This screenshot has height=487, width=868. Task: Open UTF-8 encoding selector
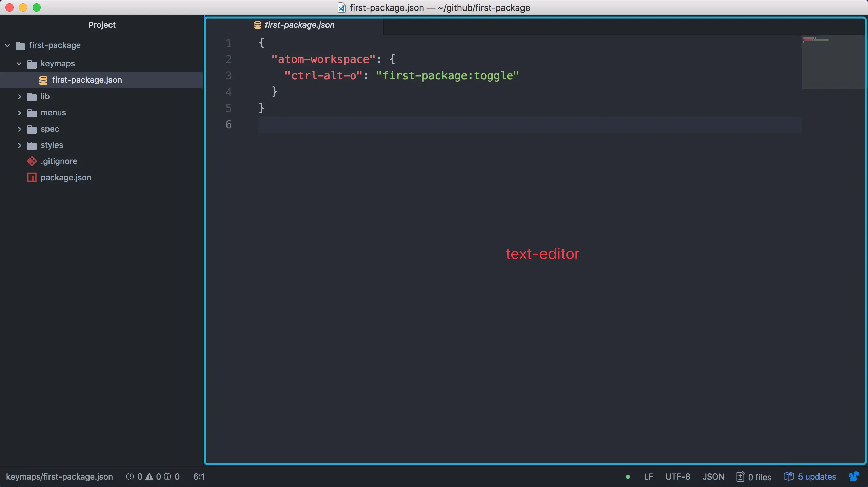[x=677, y=476]
